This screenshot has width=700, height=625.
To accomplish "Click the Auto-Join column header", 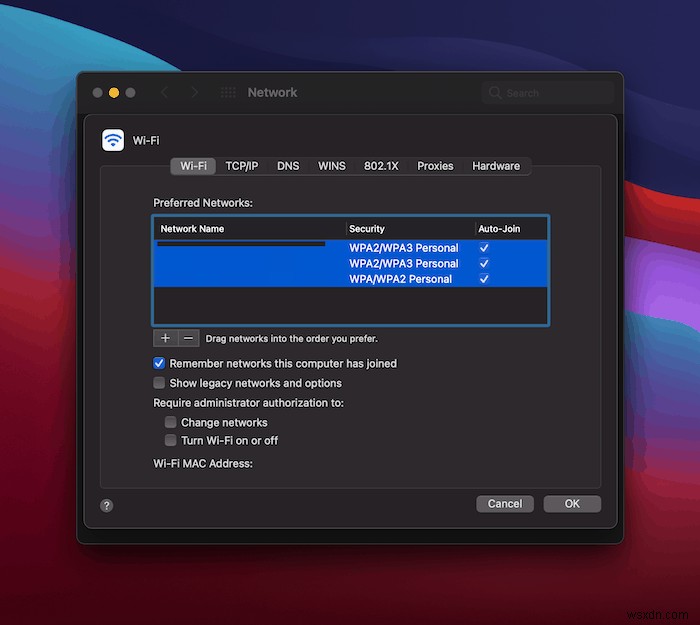I will coord(511,229).
